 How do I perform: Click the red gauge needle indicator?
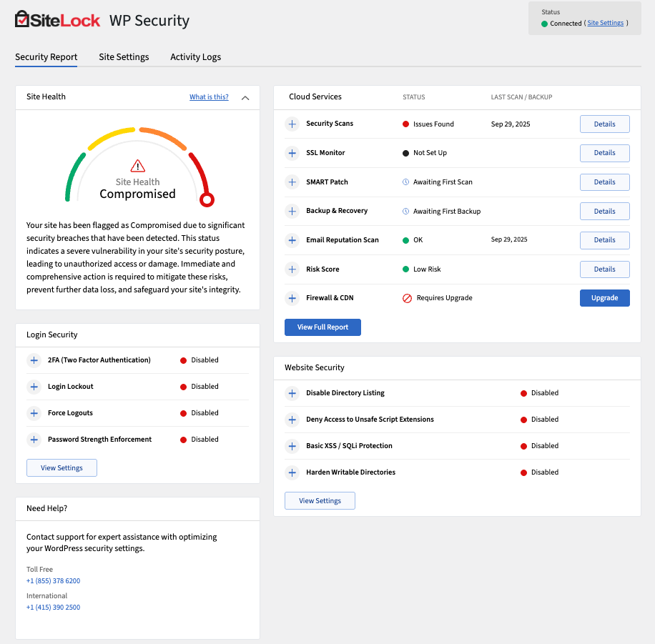point(207,199)
